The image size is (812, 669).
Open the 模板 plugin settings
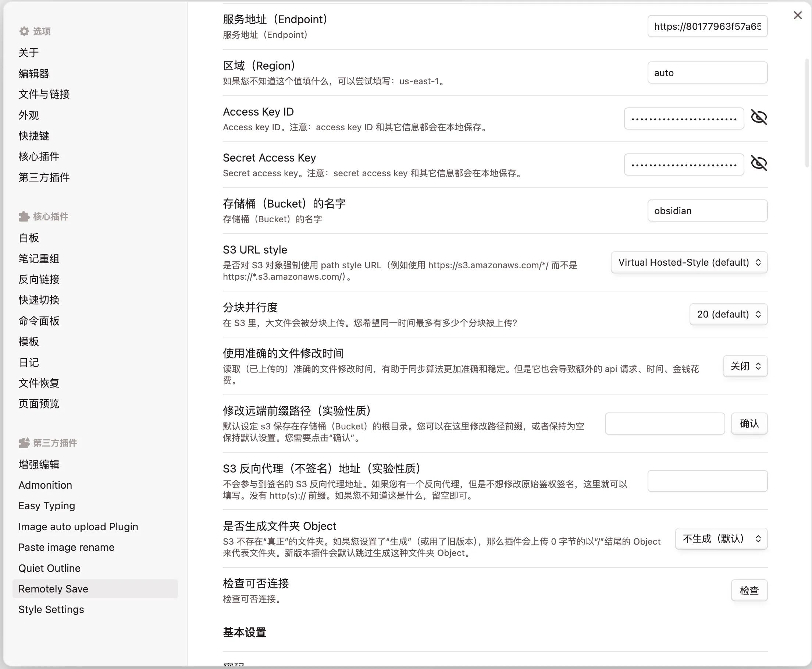point(95,341)
